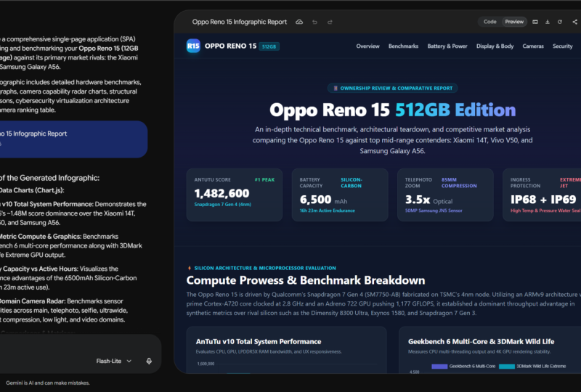
Task: Open Battery & Power nav link
Action: [x=447, y=46]
